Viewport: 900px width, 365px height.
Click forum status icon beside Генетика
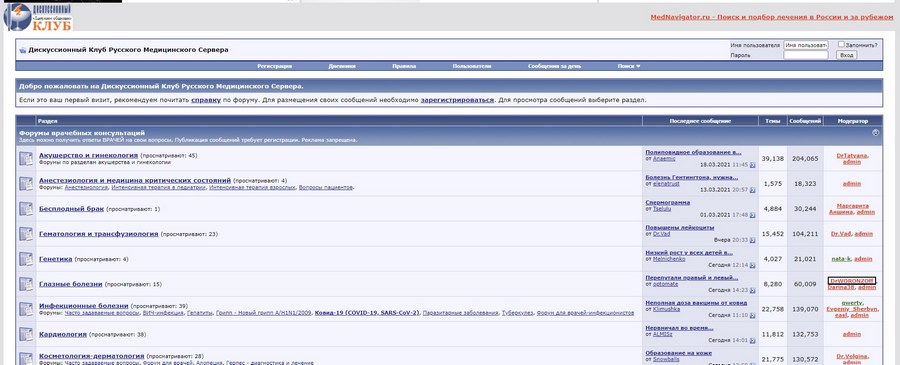26,258
